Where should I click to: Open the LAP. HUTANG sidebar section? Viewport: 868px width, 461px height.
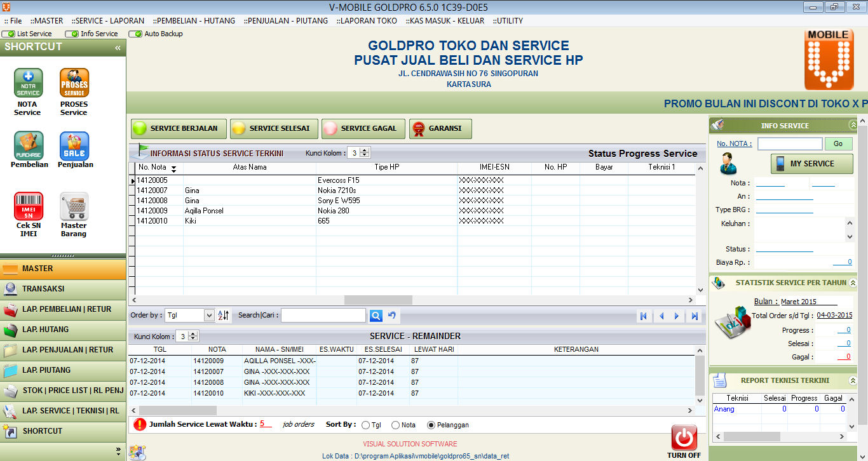click(x=63, y=330)
